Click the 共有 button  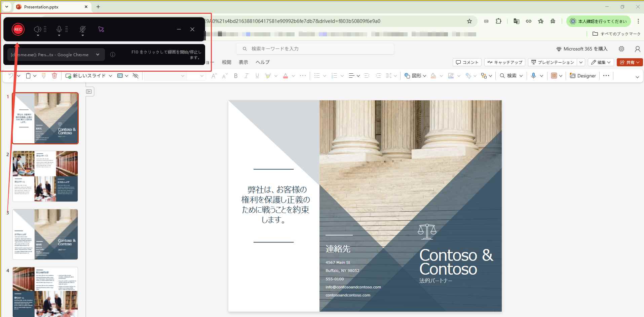click(x=630, y=62)
